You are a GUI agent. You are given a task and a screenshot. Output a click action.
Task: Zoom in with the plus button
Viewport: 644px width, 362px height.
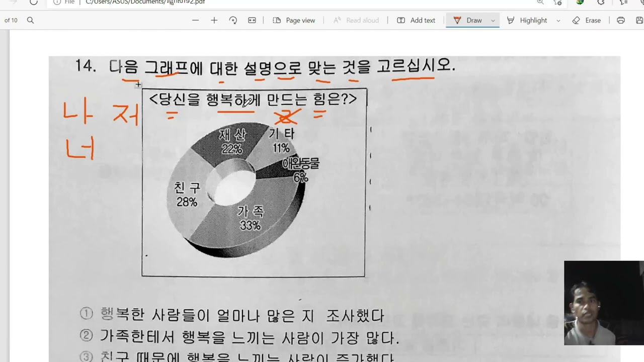coord(214,20)
